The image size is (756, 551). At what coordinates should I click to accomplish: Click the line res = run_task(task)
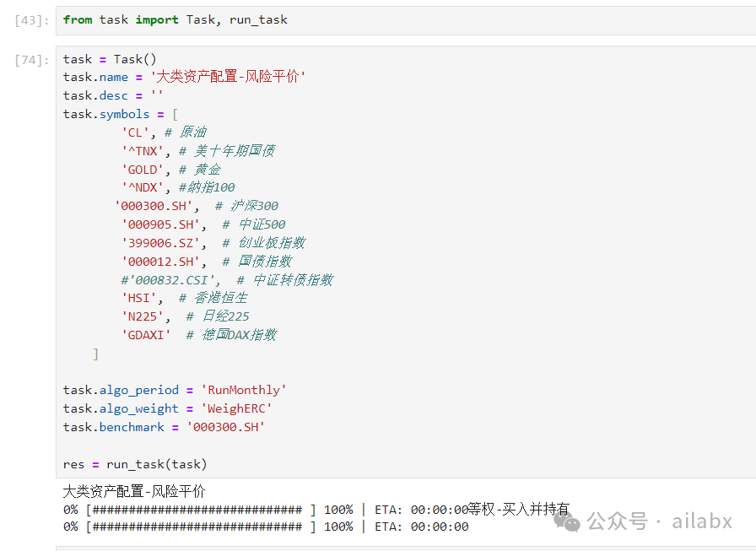coord(135,464)
